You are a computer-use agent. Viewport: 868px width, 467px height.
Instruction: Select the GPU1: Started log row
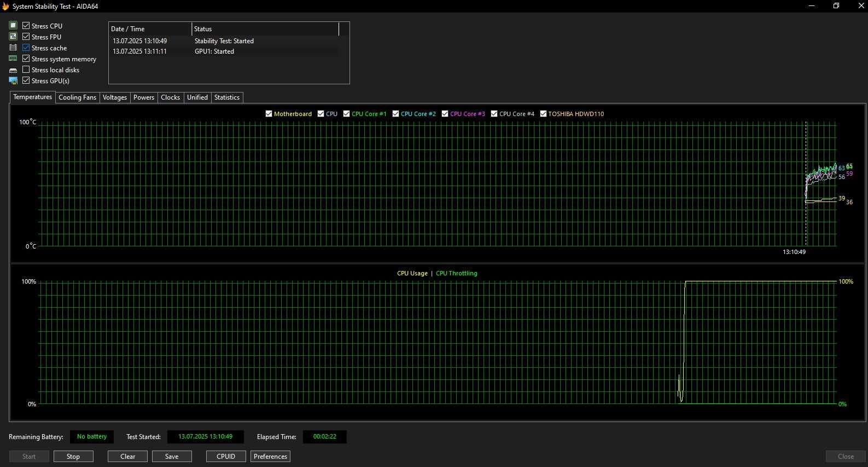(224, 51)
